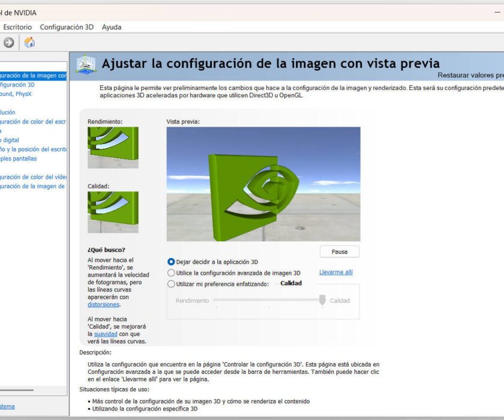This screenshot has height=420, width=504.
Task: Follow the 'Llevarme allí' link
Action: click(336, 272)
